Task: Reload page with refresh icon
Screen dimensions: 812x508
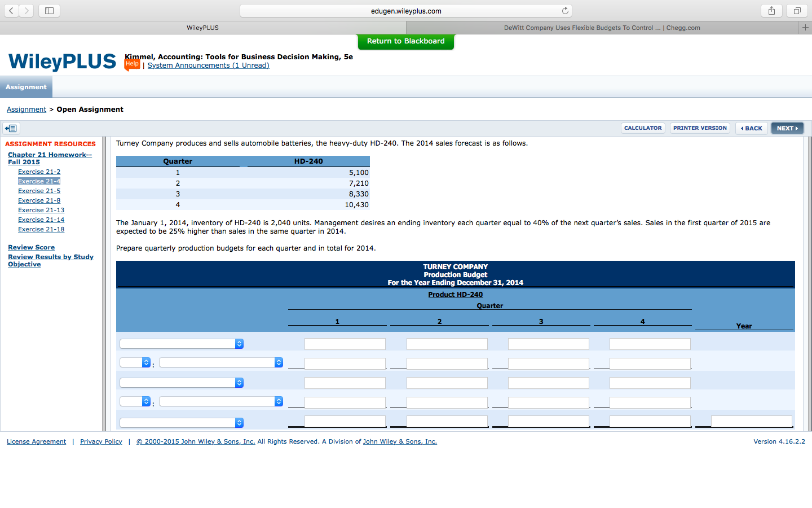Action: pyautogui.click(x=565, y=11)
